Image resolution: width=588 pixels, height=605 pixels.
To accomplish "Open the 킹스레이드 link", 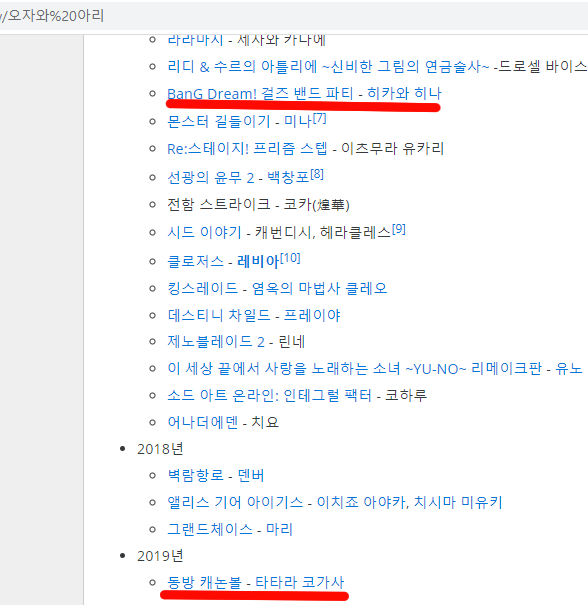I will 202,289.
